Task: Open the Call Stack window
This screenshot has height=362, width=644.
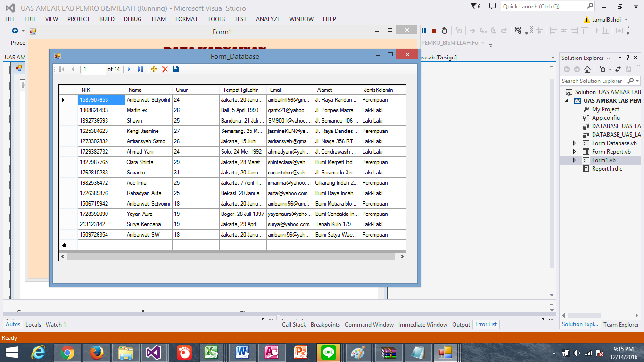Action: [x=293, y=324]
